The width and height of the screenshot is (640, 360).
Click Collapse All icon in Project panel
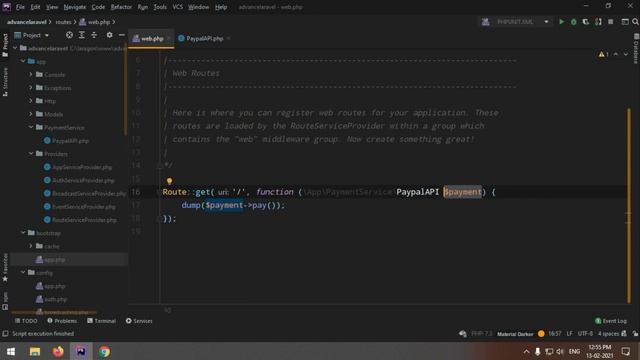(x=94, y=35)
